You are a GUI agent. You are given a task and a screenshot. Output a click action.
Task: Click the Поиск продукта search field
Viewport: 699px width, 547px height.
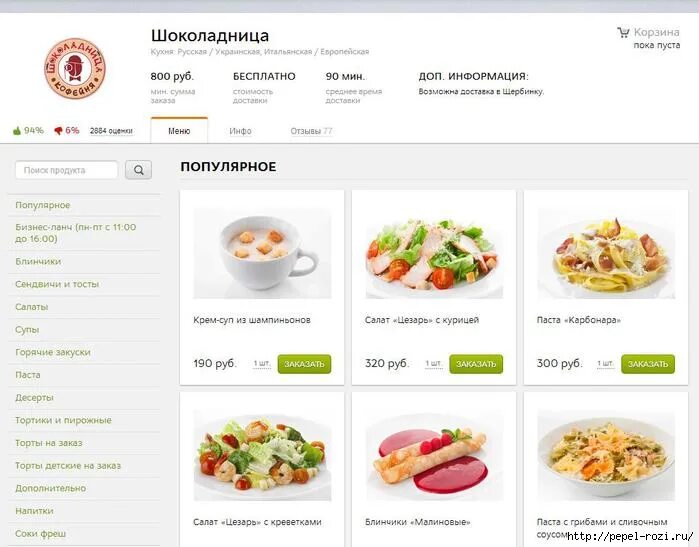[66, 170]
